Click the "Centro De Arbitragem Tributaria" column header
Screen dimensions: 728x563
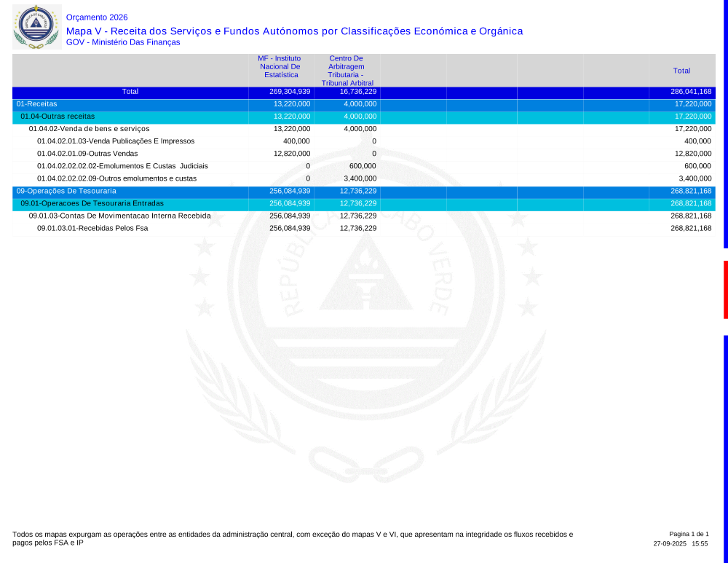coord(347,71)
